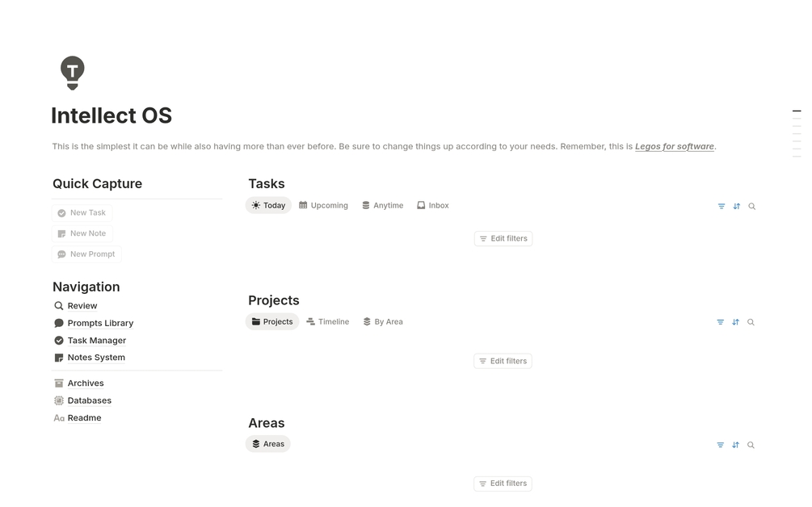Create a New Prompt
812x507 pixels.
click(86, 254)
